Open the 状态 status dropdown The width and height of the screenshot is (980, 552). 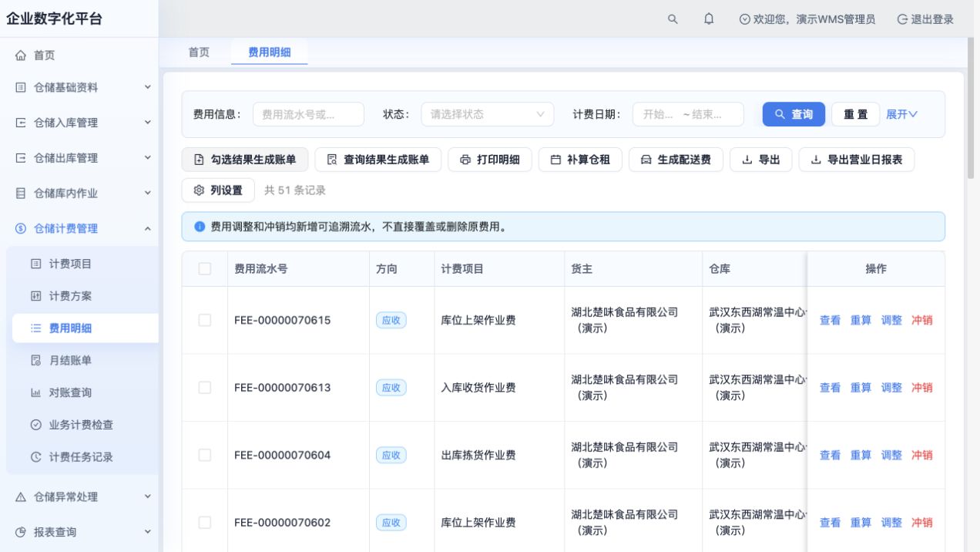(x=487, y=114)
